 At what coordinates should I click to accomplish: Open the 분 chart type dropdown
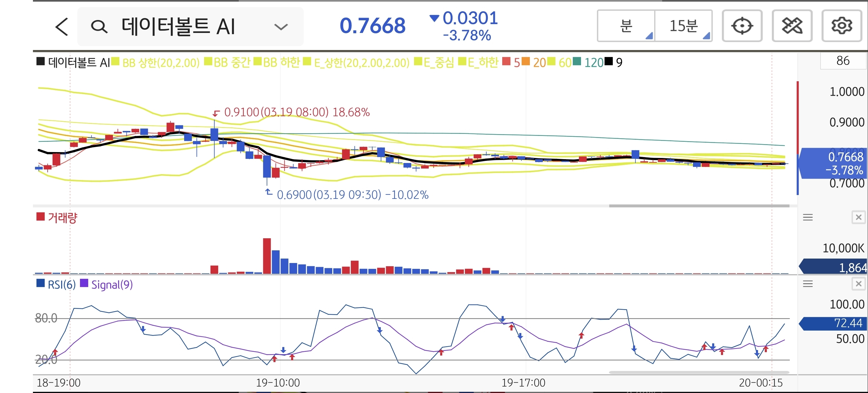pyautogui.click(x=626, y=26)
